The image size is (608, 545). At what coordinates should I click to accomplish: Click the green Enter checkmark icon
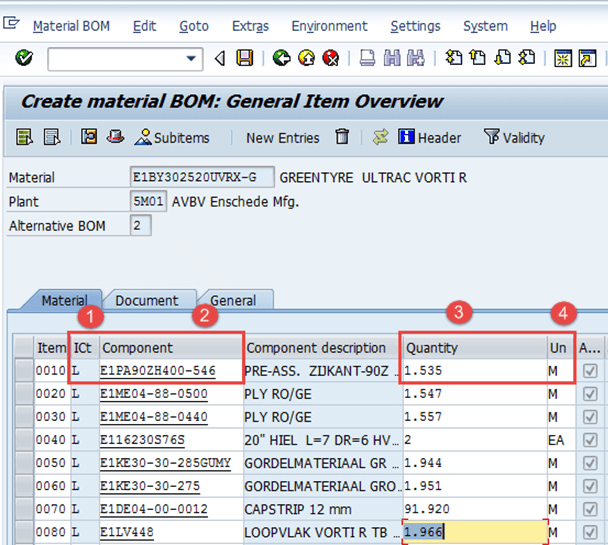pyautogui.click(x=24, y=59)
